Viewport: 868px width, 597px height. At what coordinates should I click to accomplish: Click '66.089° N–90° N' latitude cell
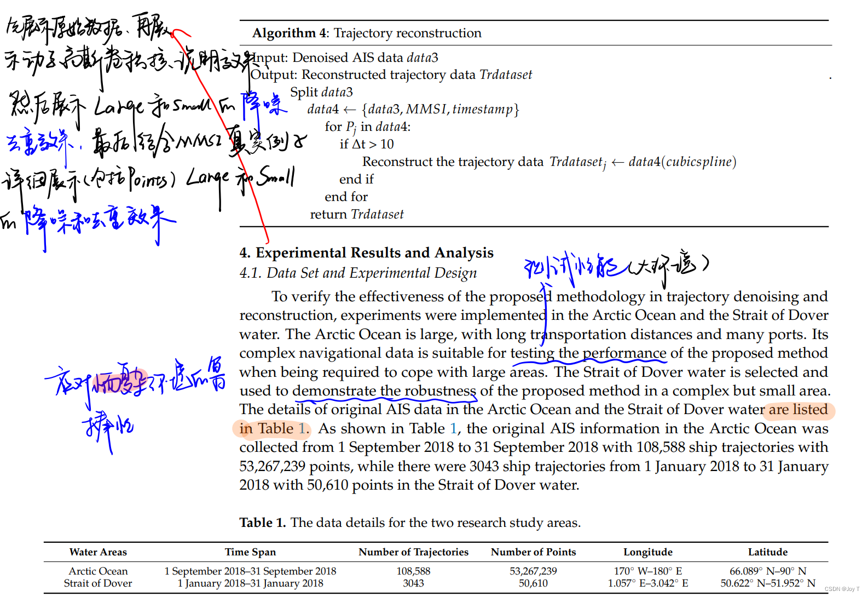768,571
